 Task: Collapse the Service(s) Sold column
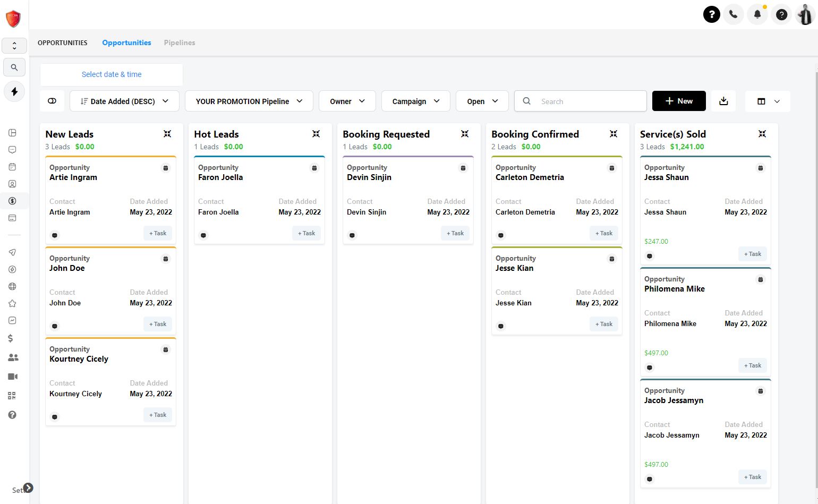click(762, 134)
